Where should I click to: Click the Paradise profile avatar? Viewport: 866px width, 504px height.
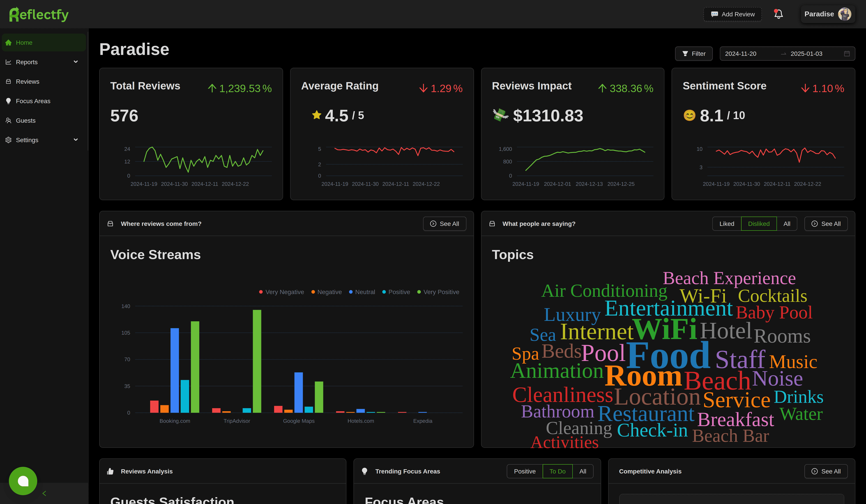[844, 14]
